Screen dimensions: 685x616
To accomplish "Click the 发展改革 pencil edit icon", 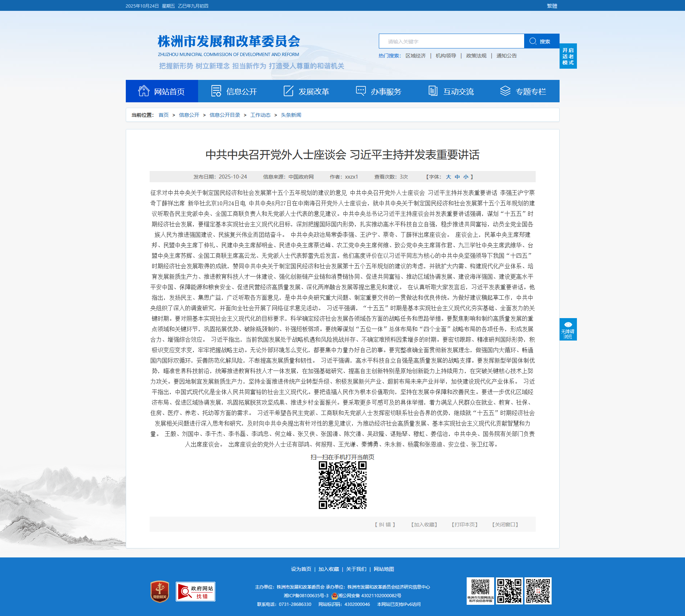I will 288,91.
